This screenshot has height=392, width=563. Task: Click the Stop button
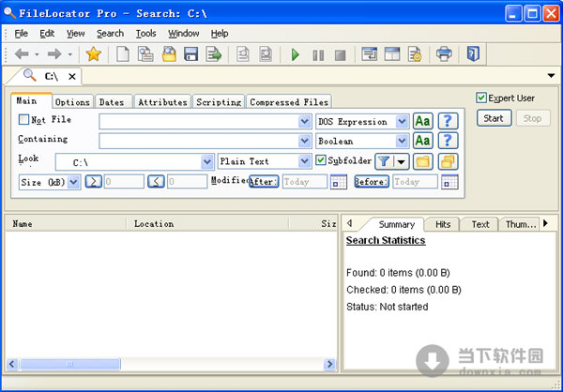(x=533, y=118)
